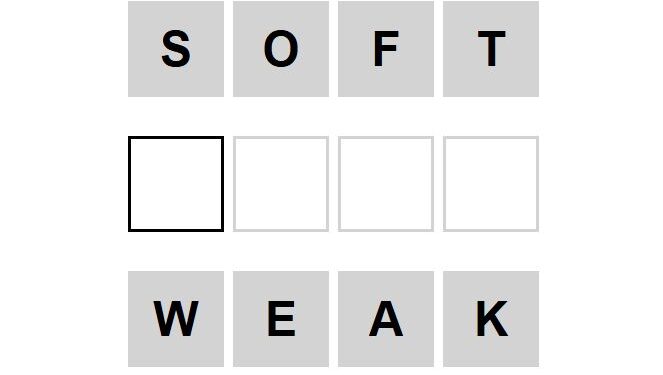Activate the highlighted first guess box
The image size is (663, 375).
(176, 184)
